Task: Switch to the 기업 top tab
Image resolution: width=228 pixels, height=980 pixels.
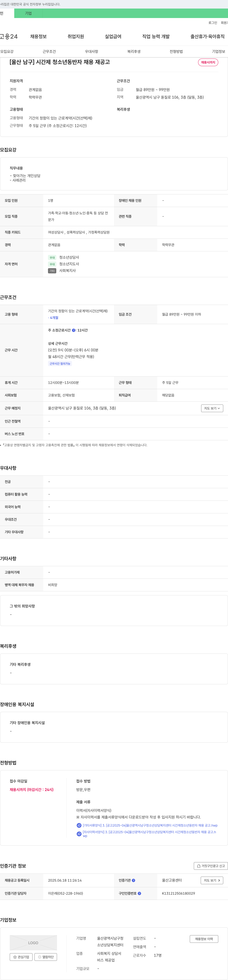Action: click(28, 13)
